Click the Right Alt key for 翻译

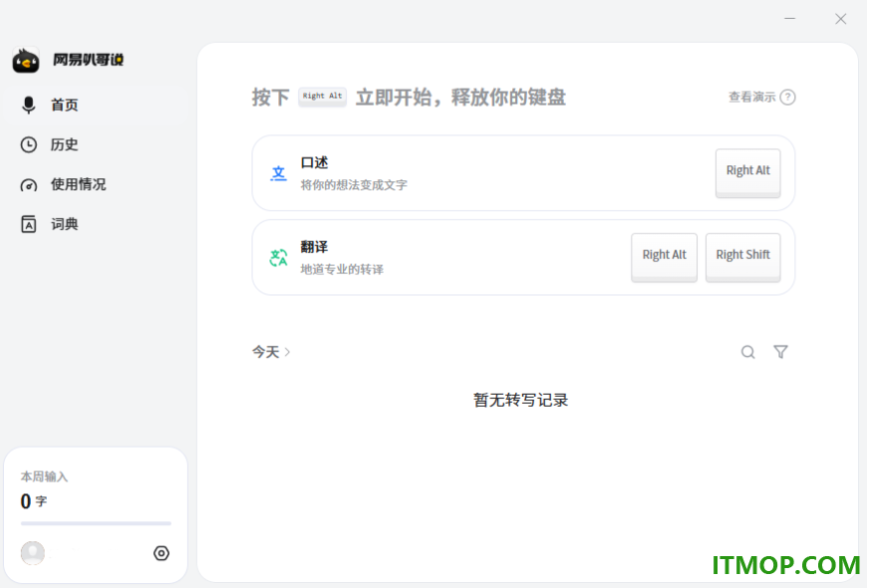[664, 257]
